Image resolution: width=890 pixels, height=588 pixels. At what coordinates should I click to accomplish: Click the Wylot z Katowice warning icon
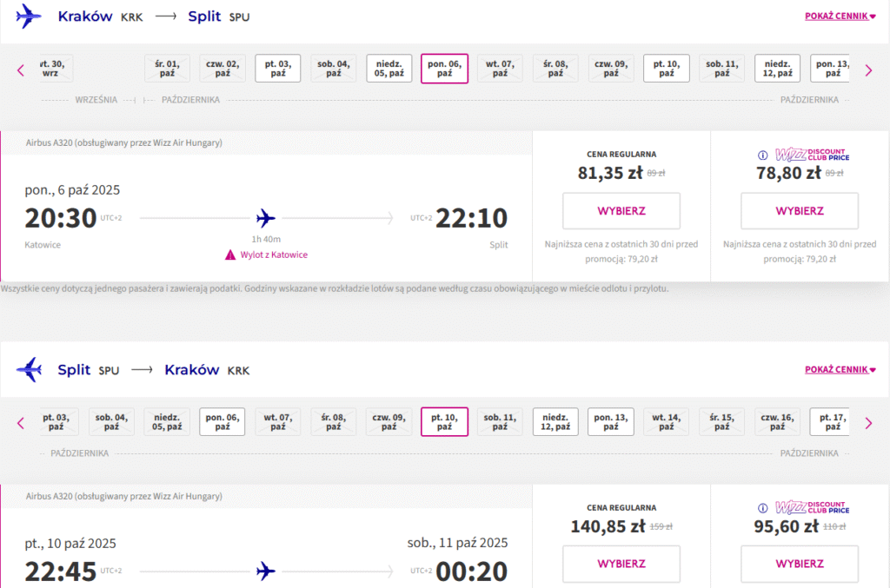point(229,254)
